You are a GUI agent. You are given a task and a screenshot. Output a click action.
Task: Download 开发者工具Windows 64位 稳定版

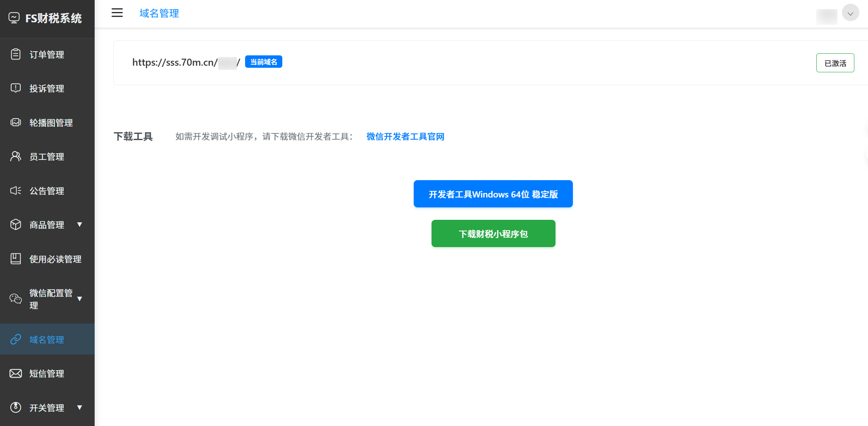coord(493,194)
